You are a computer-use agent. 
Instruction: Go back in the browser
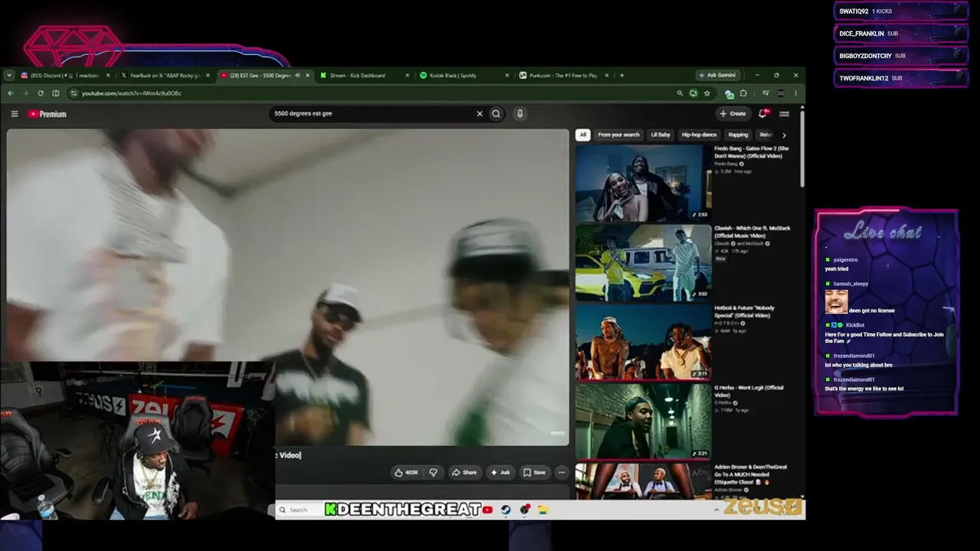pos(11,93)
